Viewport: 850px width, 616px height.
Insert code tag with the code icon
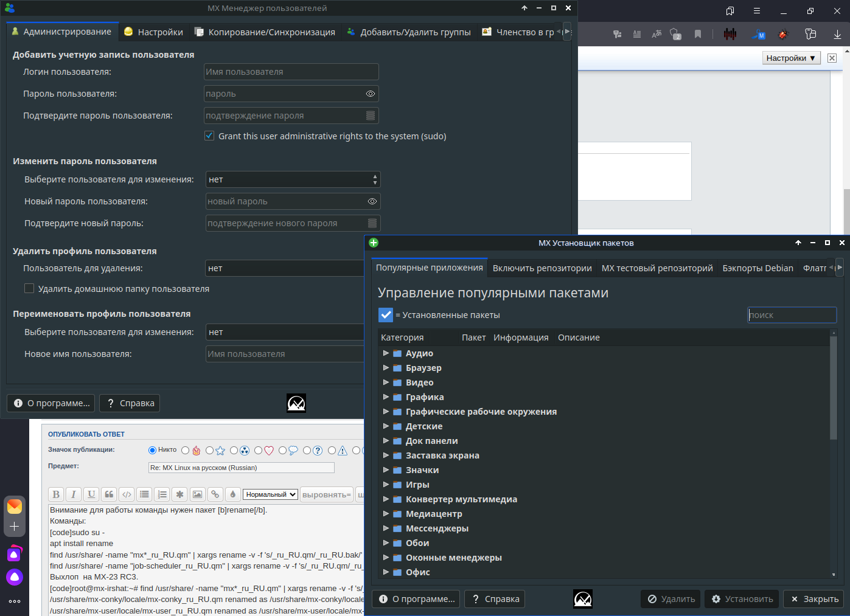[127, 494]
